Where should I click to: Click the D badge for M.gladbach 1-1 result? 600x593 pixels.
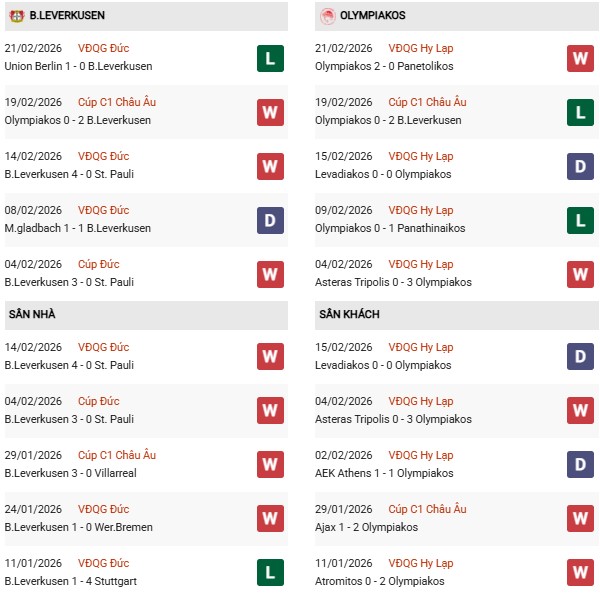(x=269, y=220)
